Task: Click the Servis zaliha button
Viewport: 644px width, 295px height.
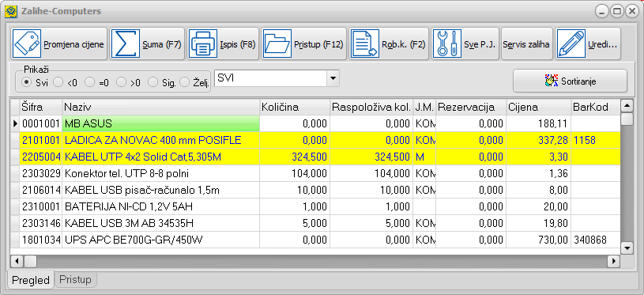Action: (526, 44)
